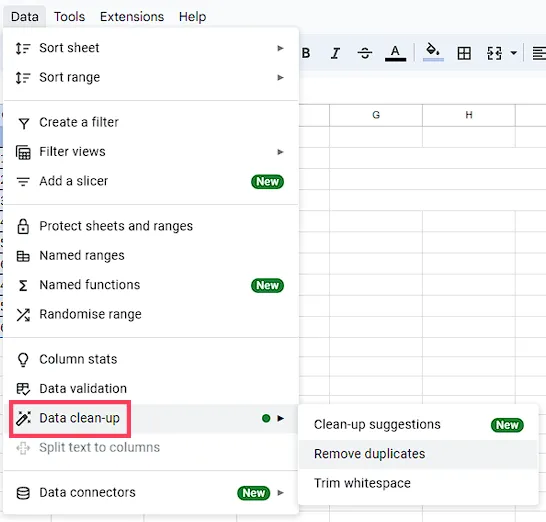Image resolution: width=546 pixels, height=522 pixels.
Task: Click the Sort sheet icon
Action: (23, 48)
